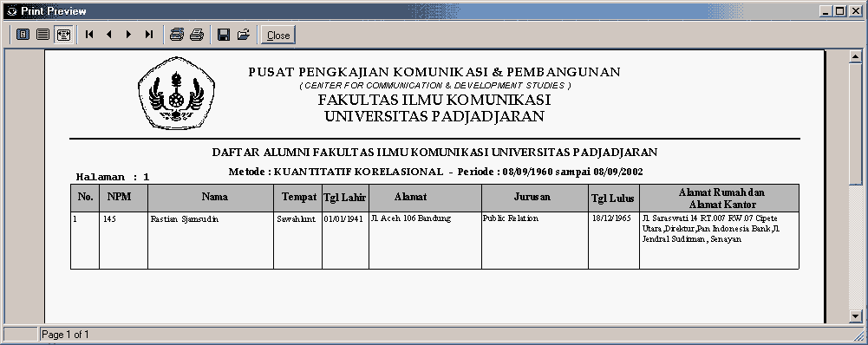Screen dimensions: 868x345
Task: Click the Padjadjaran university logo
Action: (x=176, y=93)
